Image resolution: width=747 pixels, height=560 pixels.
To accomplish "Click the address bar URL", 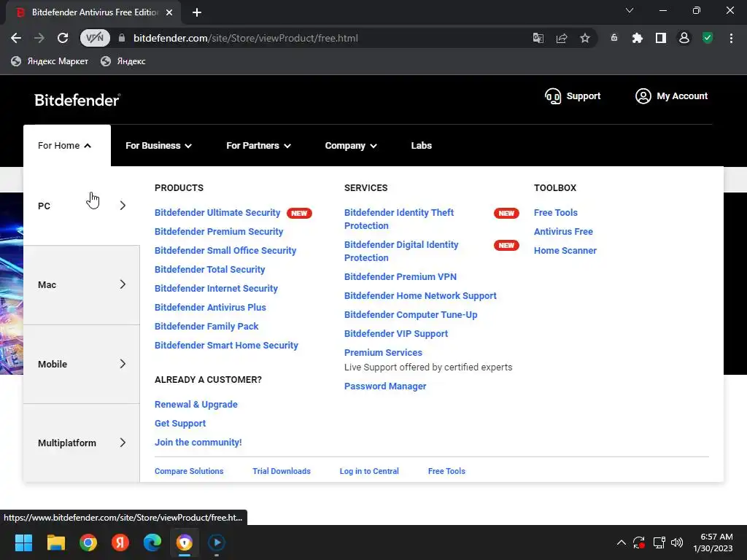I will 245,38.
